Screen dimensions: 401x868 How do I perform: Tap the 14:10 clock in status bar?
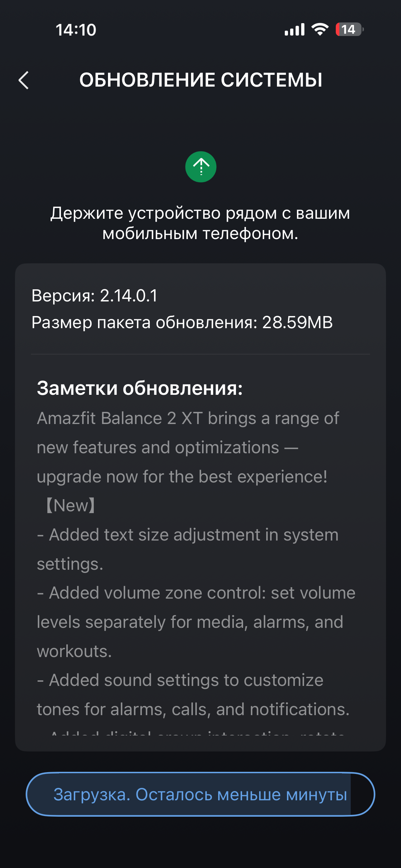(76, 30)
